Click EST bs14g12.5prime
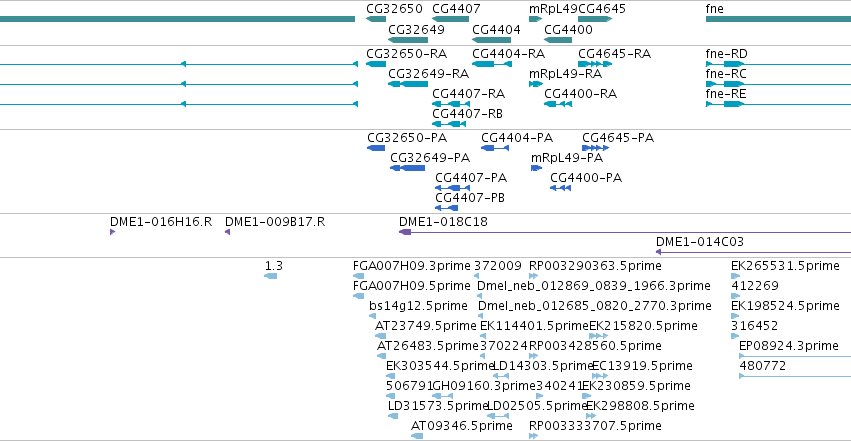This screenshot has width=851, height=441. point(418,306)
